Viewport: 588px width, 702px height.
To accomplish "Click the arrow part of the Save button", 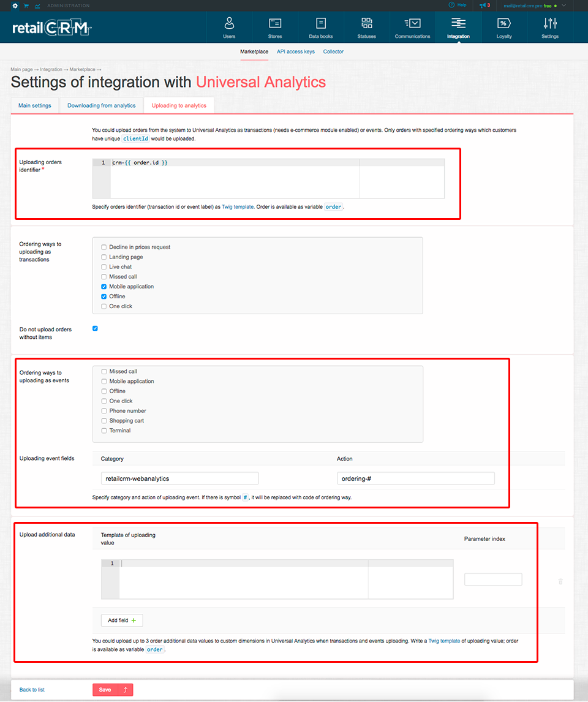I will point(126,690).
